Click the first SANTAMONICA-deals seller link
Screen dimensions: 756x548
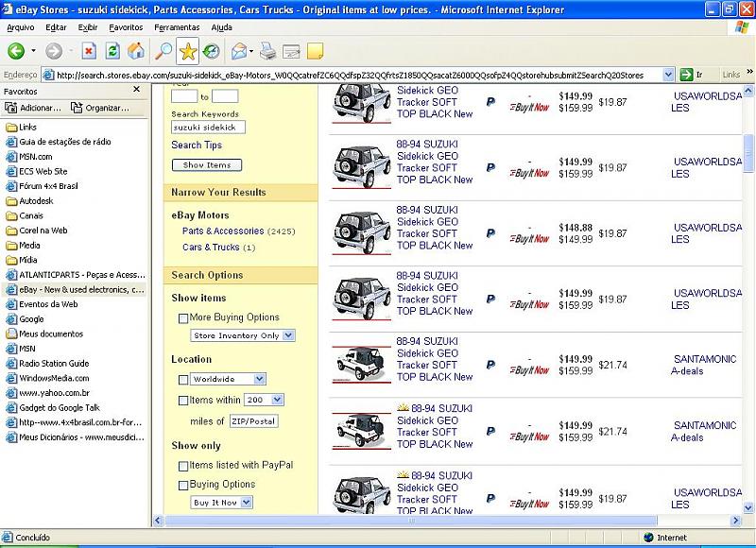point(703,365)
